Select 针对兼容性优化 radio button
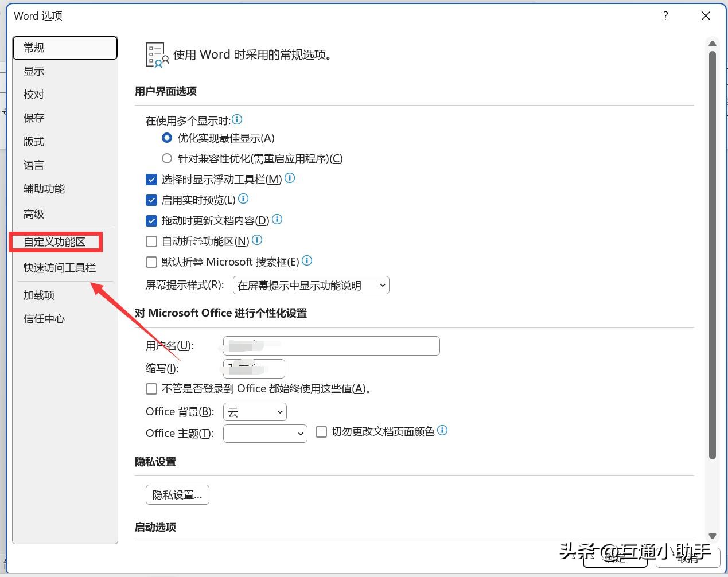Image resolution: width=728 pixels, height=577 pixels. (167, 159)
